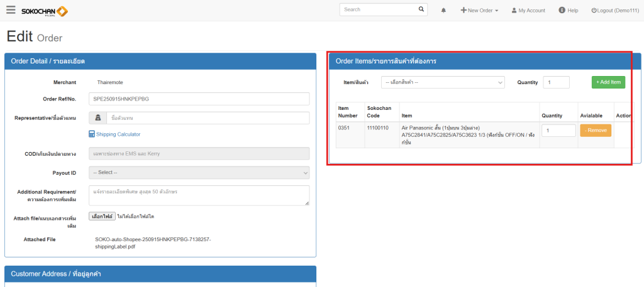The width and height of the screenshot is (644, 287).
Task: Open the Shipping Calculator link
Action: 114,134
